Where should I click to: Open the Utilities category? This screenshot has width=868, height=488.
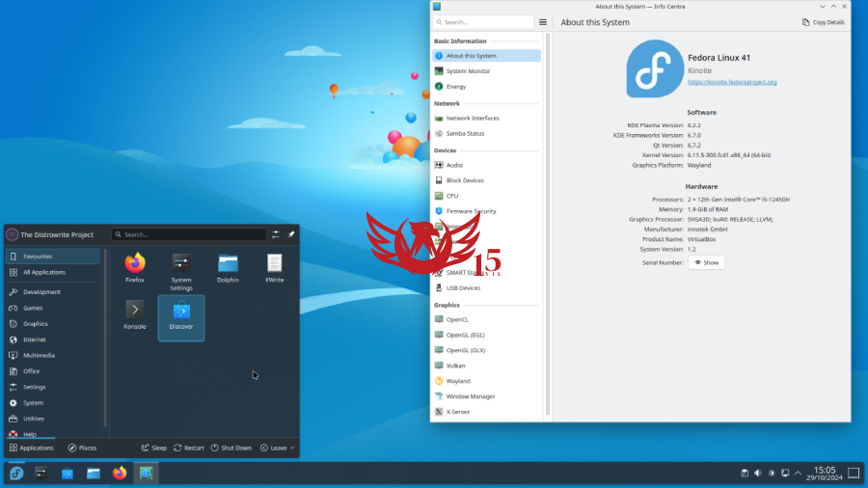coord(53,419)
